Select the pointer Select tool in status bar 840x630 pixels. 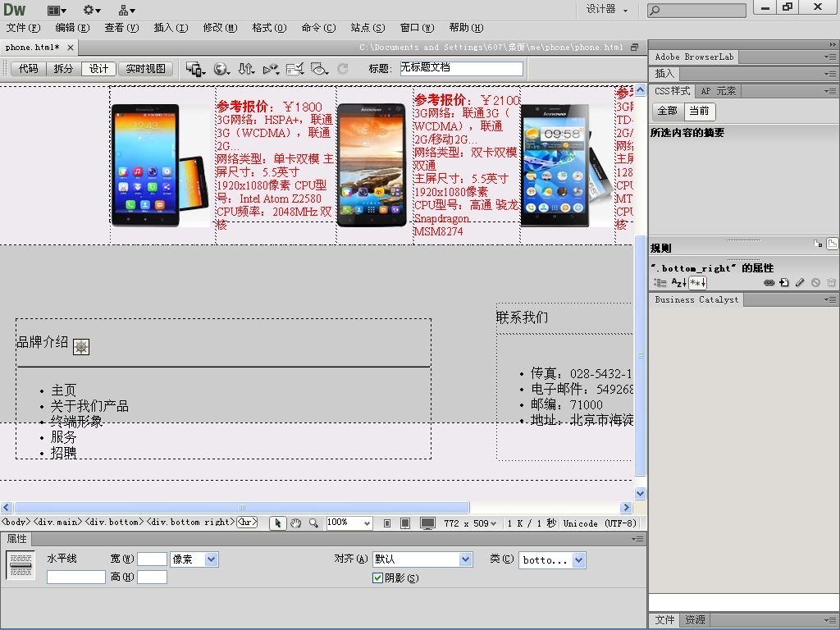click(277, 523)
